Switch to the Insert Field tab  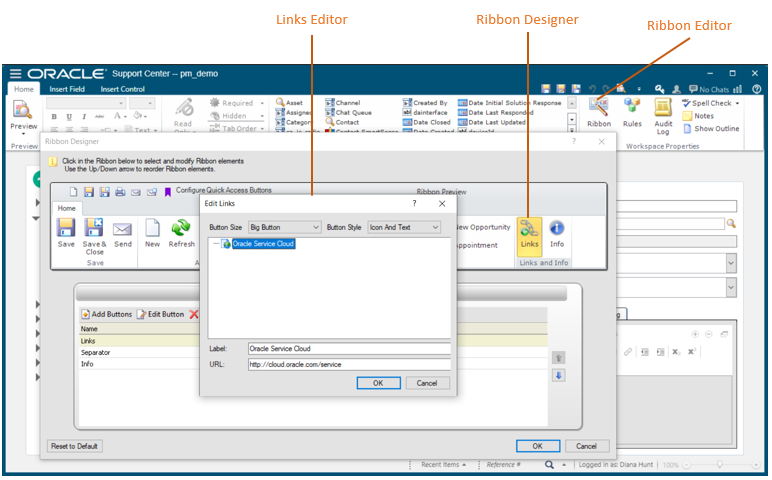[67, 89]
